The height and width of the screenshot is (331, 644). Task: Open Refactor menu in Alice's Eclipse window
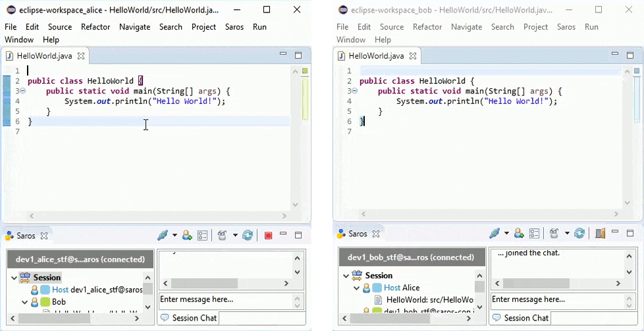tap(95, 27)
